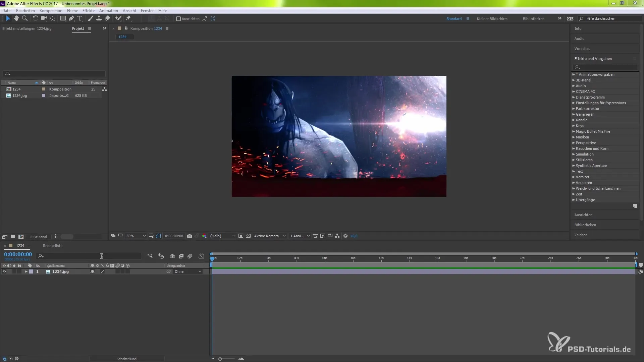This screenshot has width=644, height=362.
Task: Toggle mask and shape path visibility
Action: (x=159, y=236)
